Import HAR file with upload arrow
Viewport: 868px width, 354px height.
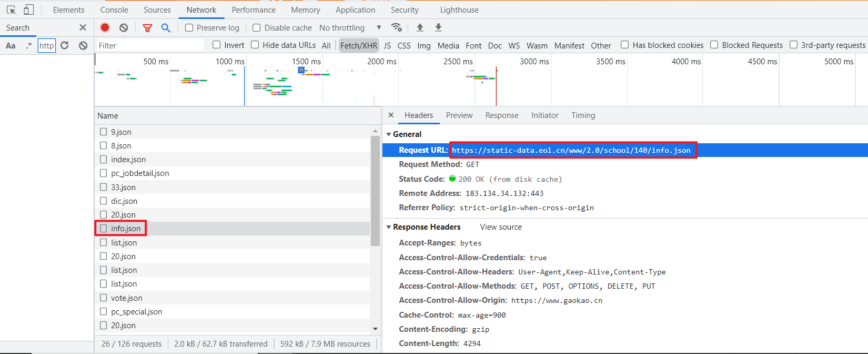pyautogui.click(x=420, y=27)
